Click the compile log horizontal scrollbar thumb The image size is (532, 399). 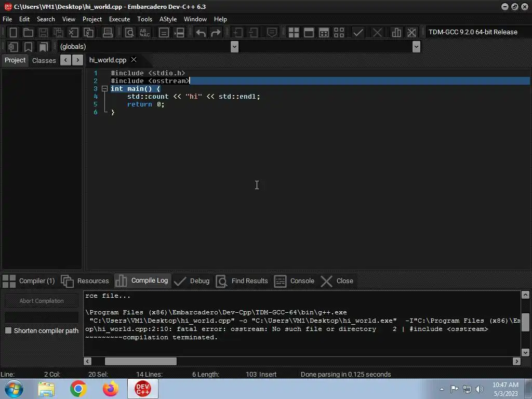(x=140, y=362)
